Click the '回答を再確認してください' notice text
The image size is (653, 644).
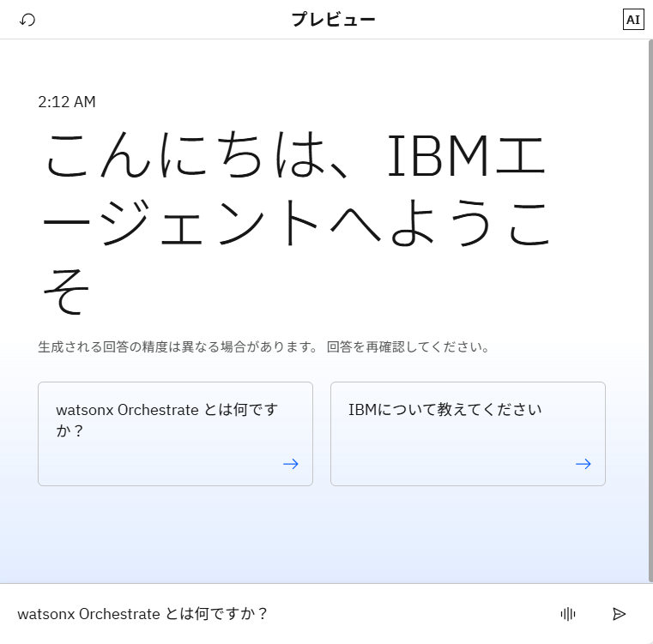tap(408, 347)
